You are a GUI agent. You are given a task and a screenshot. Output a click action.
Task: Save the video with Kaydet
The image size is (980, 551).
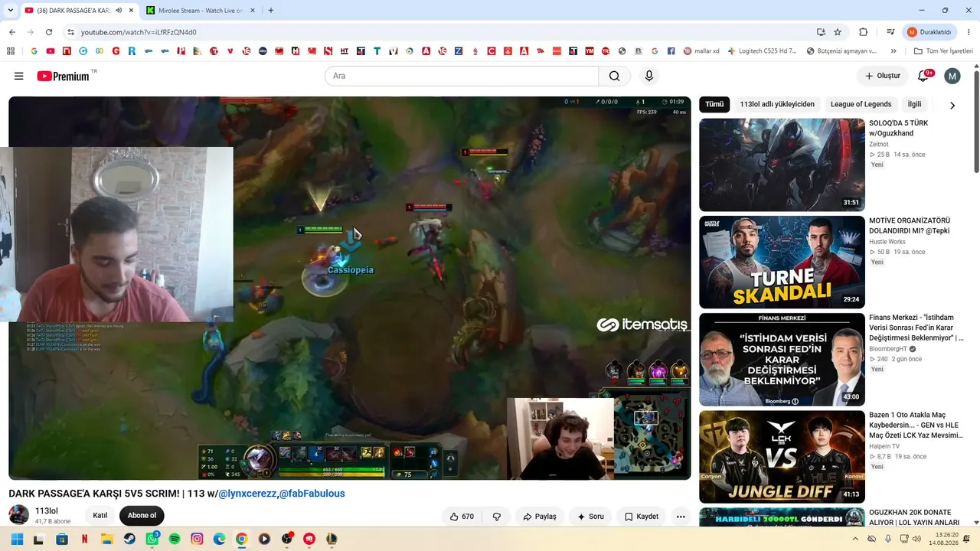pos(642,517)
